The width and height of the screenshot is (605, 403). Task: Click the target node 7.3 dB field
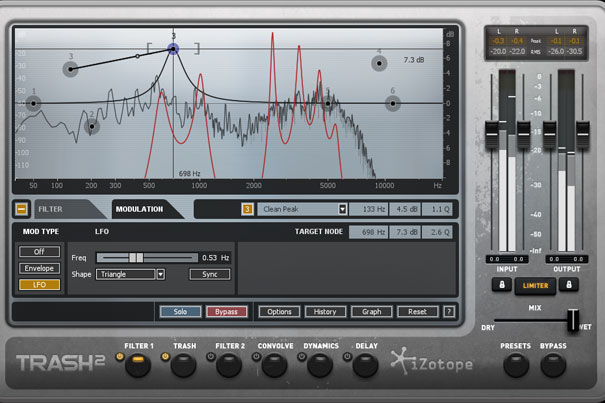(405, 232)
